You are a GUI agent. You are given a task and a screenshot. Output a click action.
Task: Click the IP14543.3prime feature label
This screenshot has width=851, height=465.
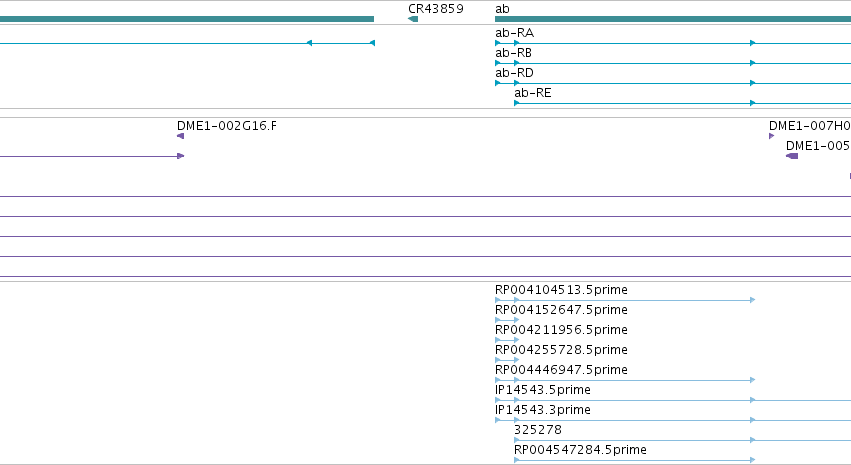pos(543,410)
